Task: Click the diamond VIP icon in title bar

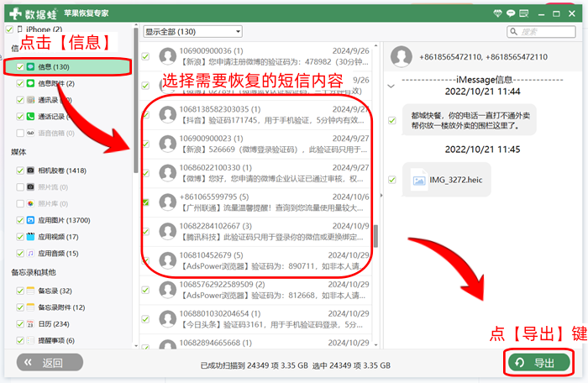Action: (x=497, y=13)
